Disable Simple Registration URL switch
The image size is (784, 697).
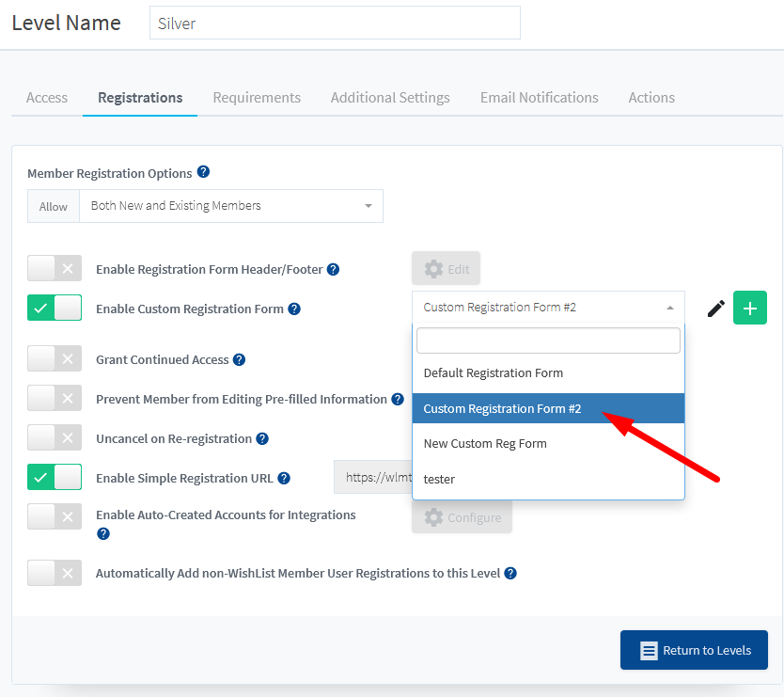tap(55, 477)
